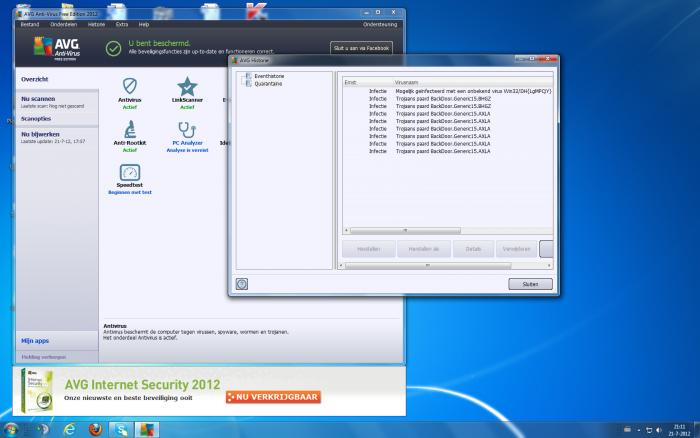Click the Beginnen met test link

130,192
